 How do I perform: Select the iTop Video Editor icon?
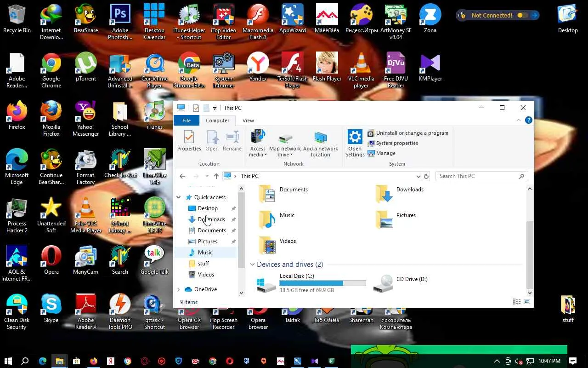tap(224, 22)
